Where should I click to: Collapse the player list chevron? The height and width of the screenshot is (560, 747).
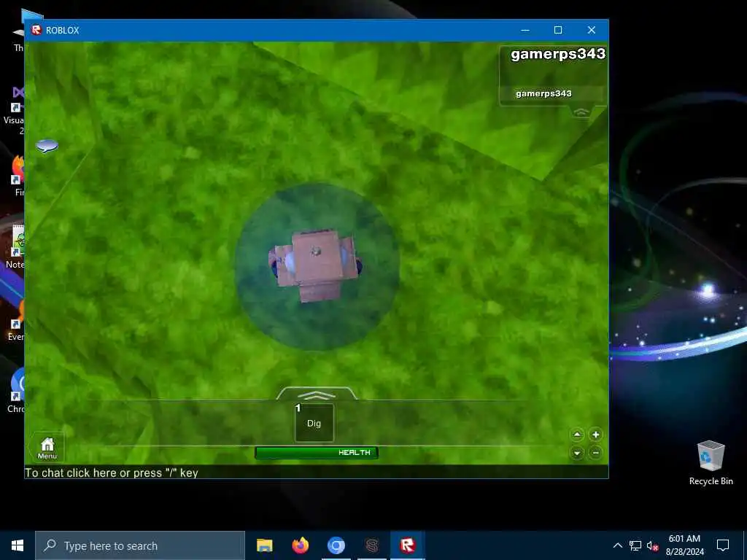[x=581, y=112]
